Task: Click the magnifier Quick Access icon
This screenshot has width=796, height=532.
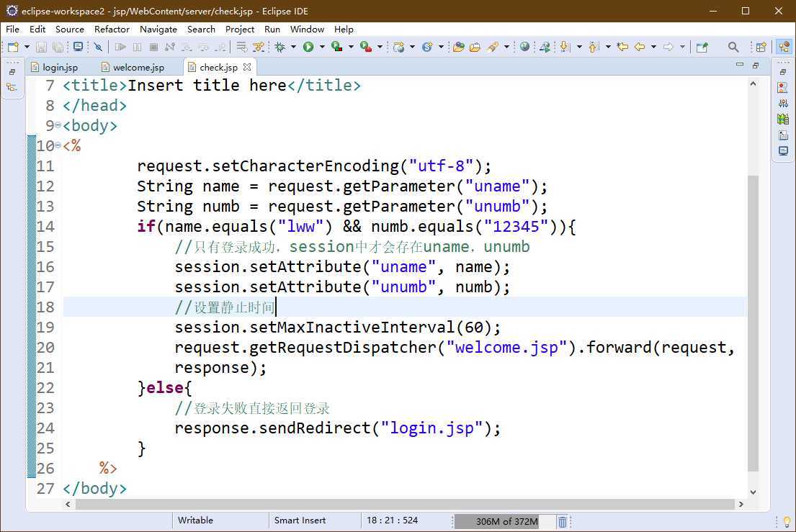Action: point(733,48)
